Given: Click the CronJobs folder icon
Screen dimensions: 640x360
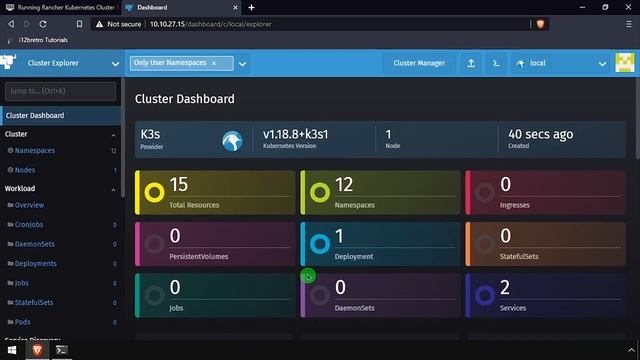Looking at the screenshot, I should pos(10,224).
